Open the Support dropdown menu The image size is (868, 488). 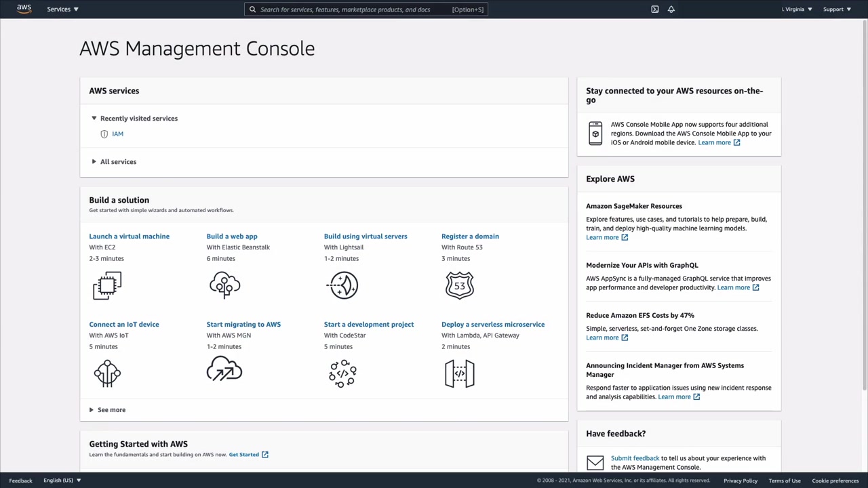[837, 9]
